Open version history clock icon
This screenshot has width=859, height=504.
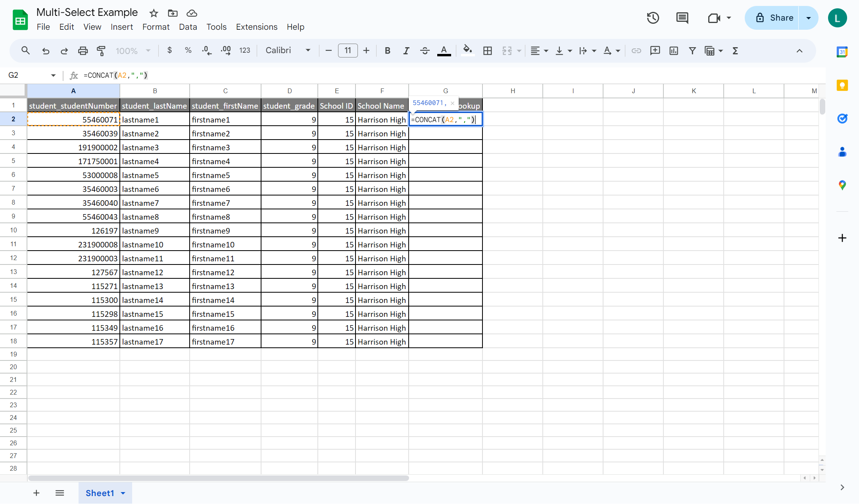pos(653,18)
